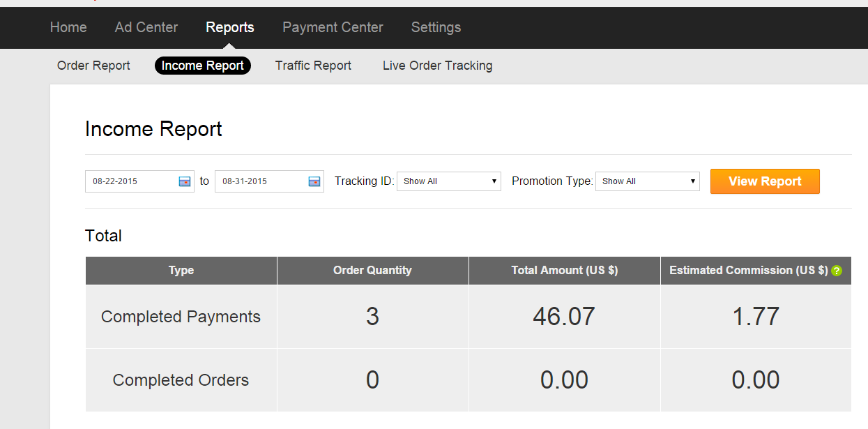
Task: Click the Order Quantity column header
Action: click(x=373, y=271)
